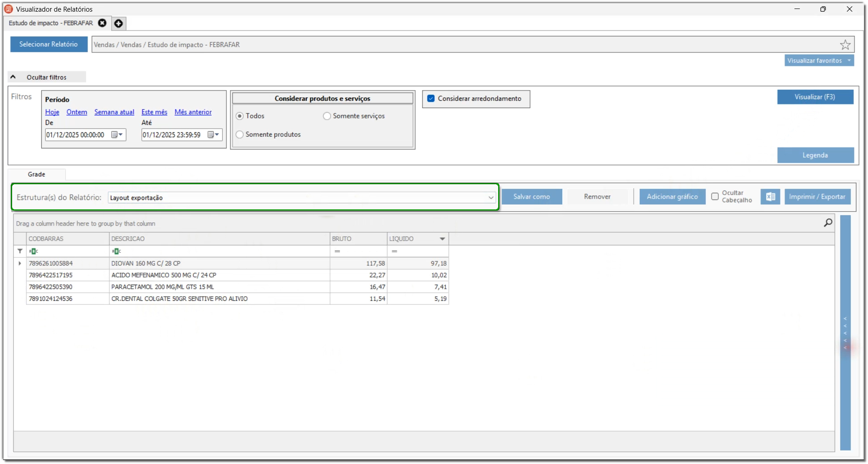Click Imprimir / Exportar button
The image size is (868, 464).
tap(817, 196)
